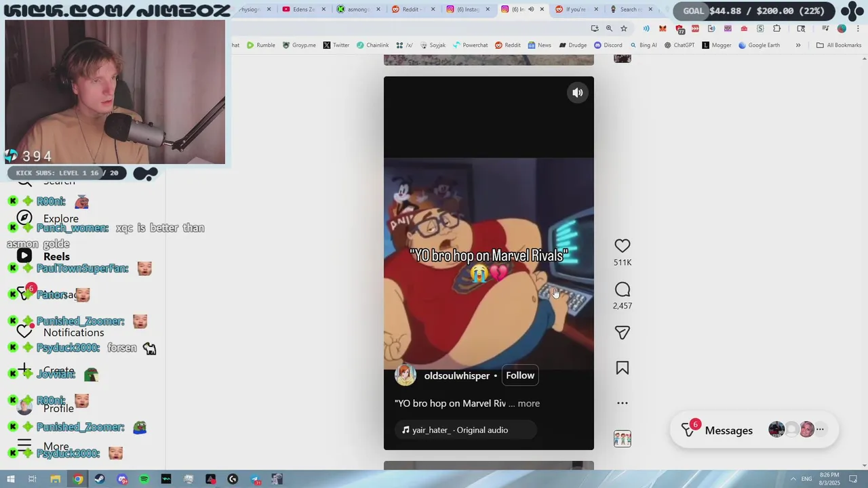Open the More hamburger menu in sidebar
The height and width of the screenshot is (488, 868).
tap(42, 447)
